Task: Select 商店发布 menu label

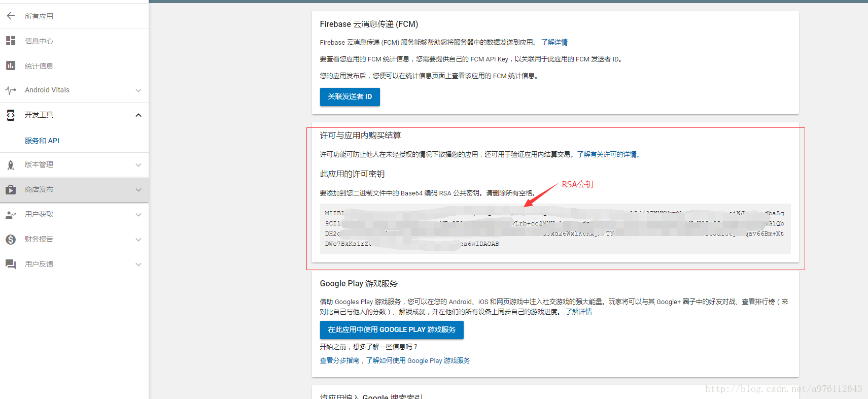Action: [x=39, y=189]
